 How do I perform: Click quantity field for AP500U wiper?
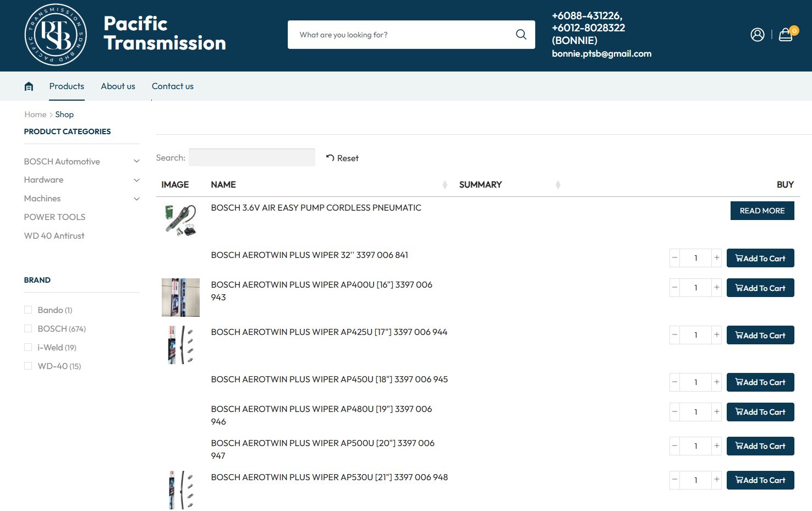point(696,446)
